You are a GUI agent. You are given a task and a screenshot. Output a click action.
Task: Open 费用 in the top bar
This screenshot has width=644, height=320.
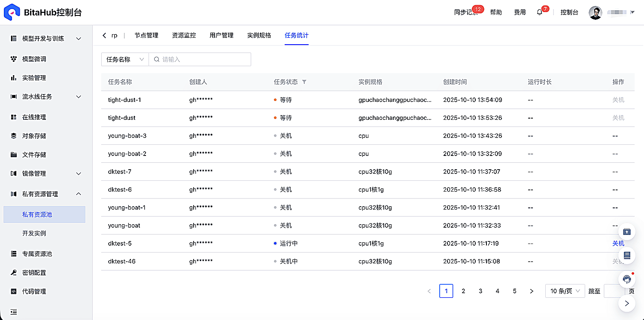coord(520,12)
